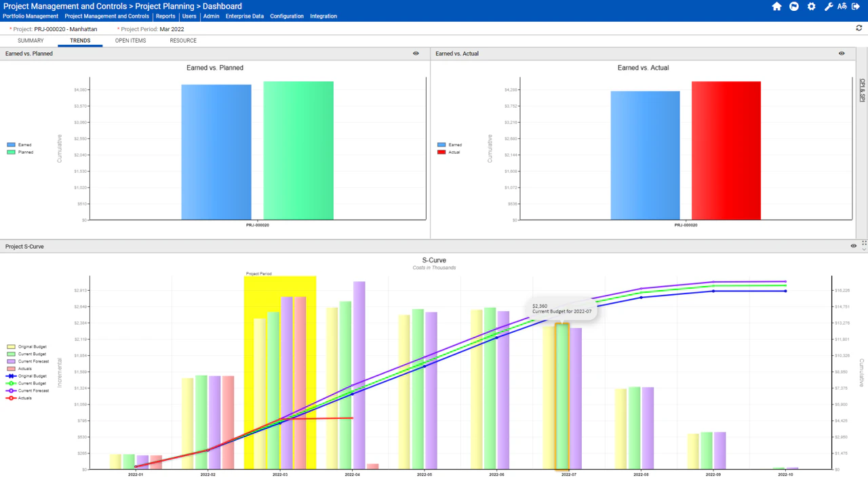Click the logout icon
Screen dimensions: 868x488
[856, 6]
